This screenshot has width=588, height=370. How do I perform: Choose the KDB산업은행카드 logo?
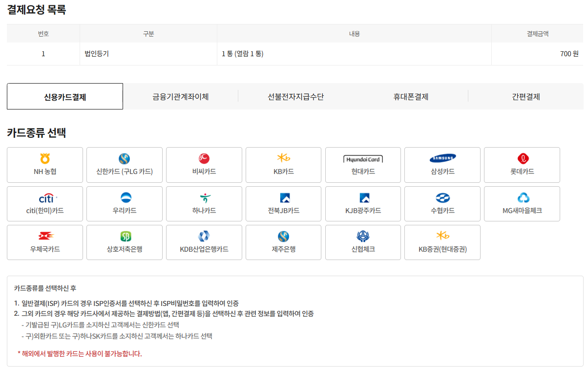coord(204,237)
